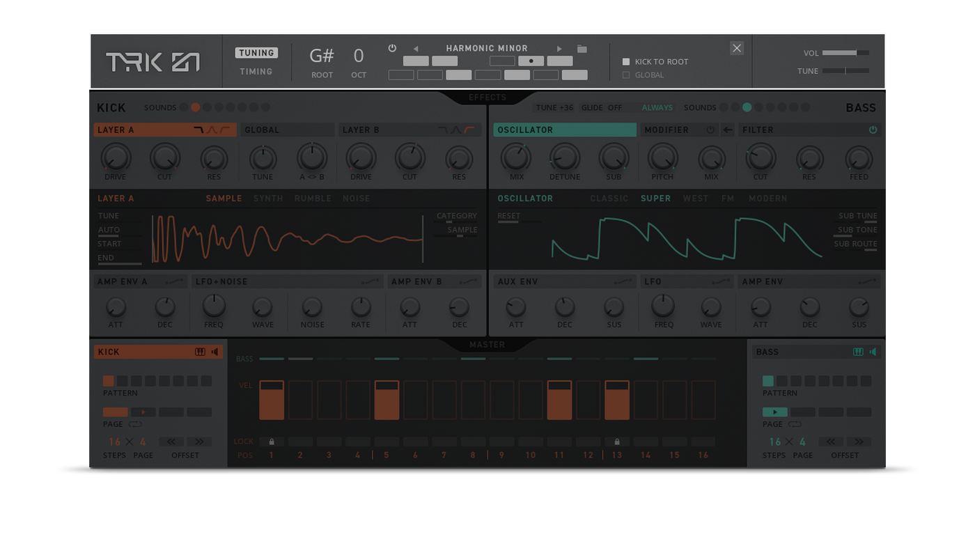Select the Rumble layer mode
Image resolution: width=975 pixels, height=560 pixels.
313,199
